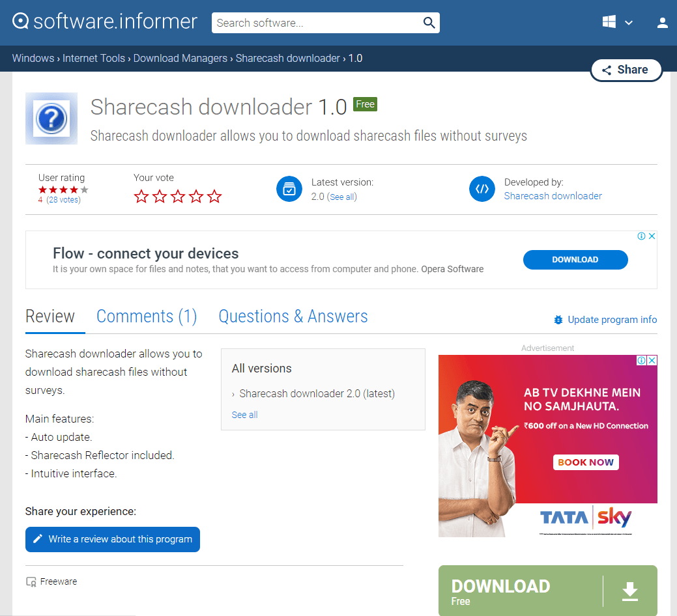Switch to Questions & Answers tab
The image size is (677, 616).
pyautogui.click(x=293, y=316)
